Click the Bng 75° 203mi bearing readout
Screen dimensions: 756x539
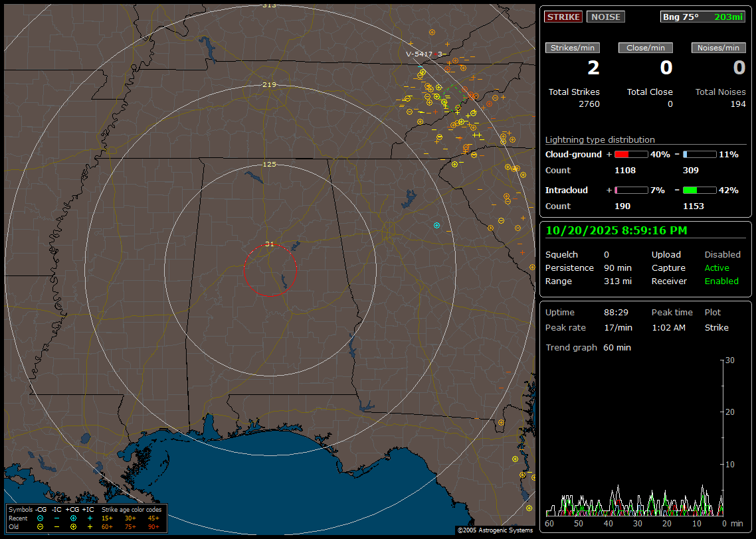[x=703, y=17]
